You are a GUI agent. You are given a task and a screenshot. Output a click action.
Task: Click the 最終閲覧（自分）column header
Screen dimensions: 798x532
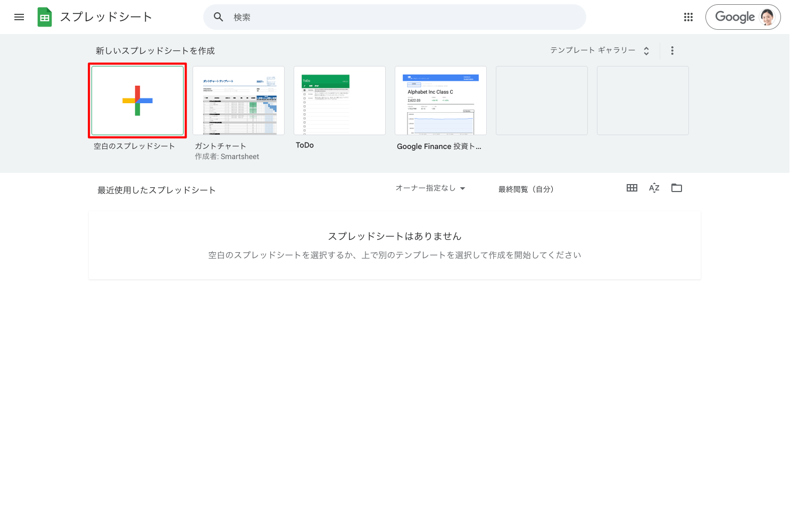click(x=526, y=189)
